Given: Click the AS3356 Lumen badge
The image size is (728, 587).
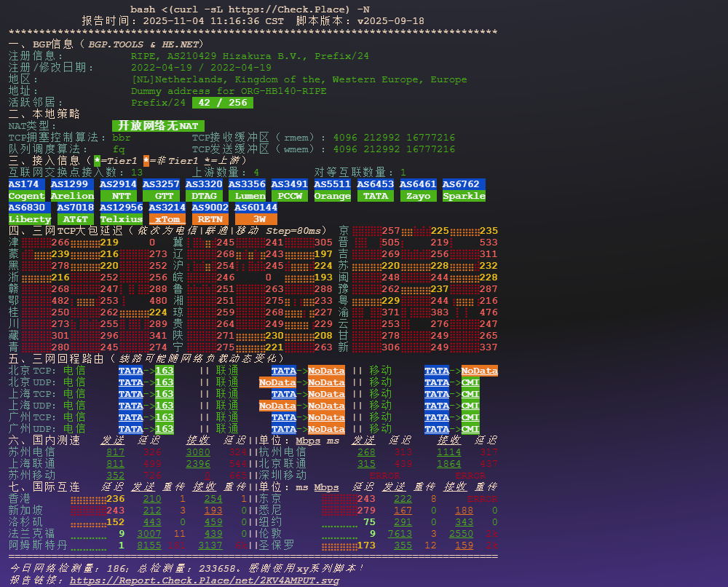Looking at the screenshot, I should 247,190.
